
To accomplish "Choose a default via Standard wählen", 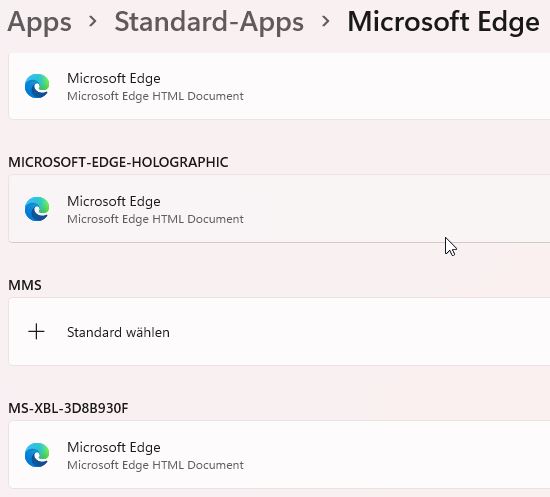I will click(x=118, y=332).
